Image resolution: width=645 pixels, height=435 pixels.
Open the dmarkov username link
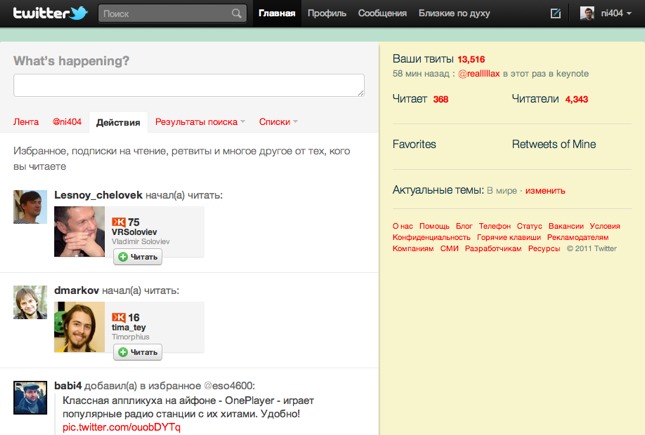(x=77, y=291)
